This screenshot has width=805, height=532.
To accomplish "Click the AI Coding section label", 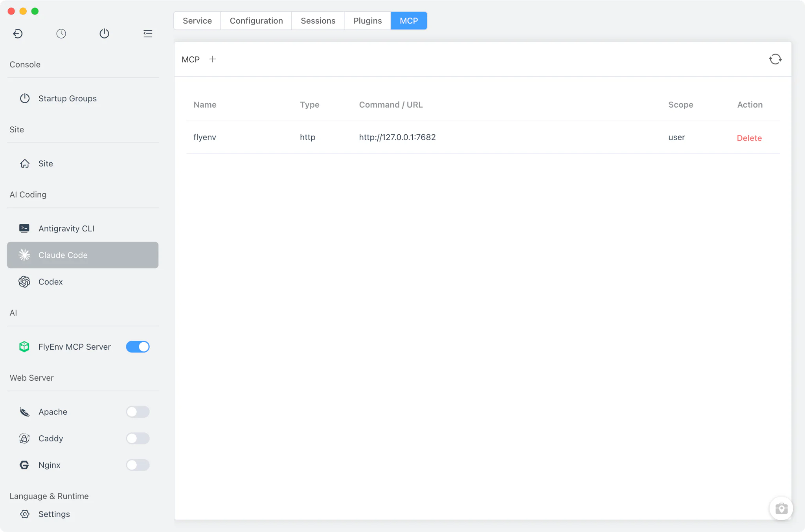I will click(28, 194).
